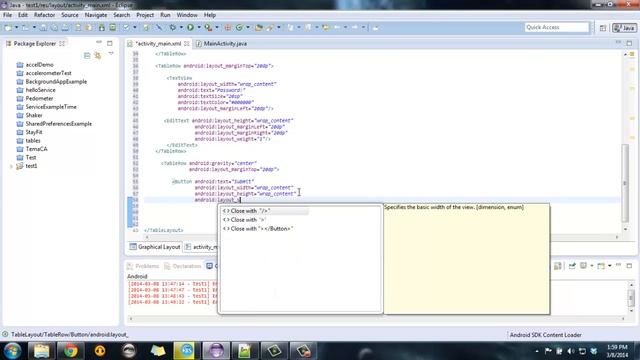
Task: Open the Declaration view tab
Action: tap(182, 266)
